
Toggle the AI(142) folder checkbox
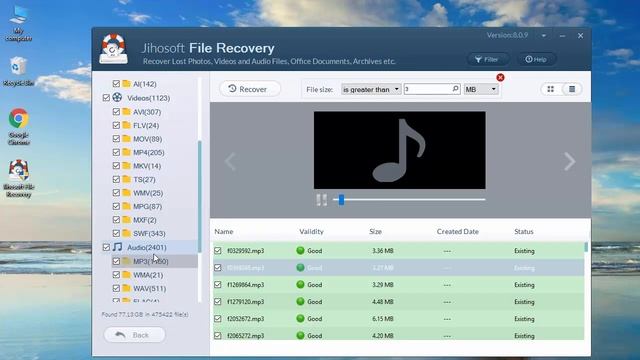tap(116, 84)
